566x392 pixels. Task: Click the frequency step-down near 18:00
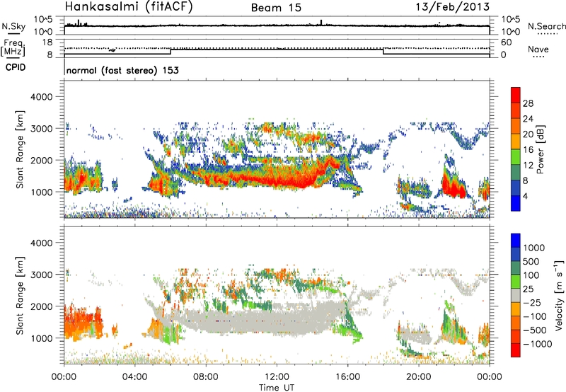pyautogui.click(x=383, y=52)
